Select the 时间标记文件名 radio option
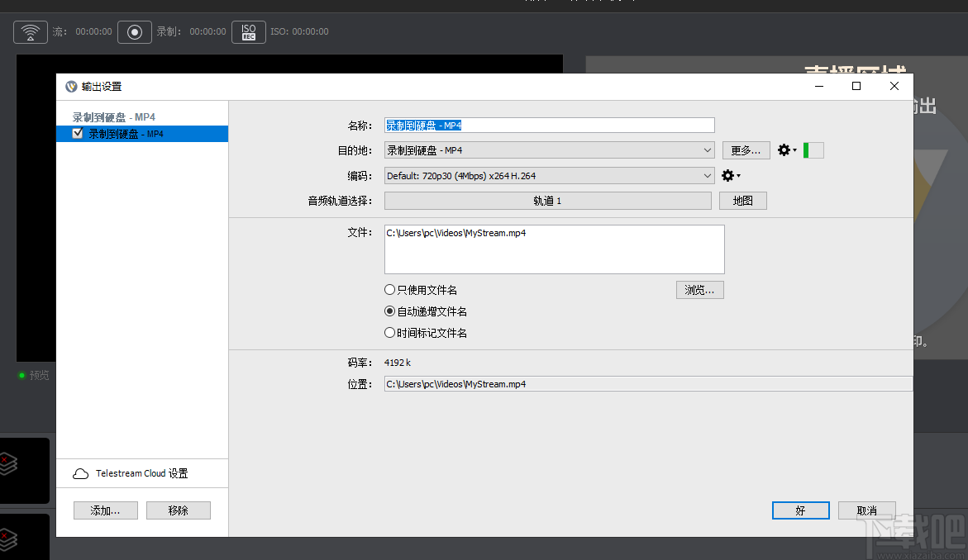968x560 pixels. tap(389, 332)
